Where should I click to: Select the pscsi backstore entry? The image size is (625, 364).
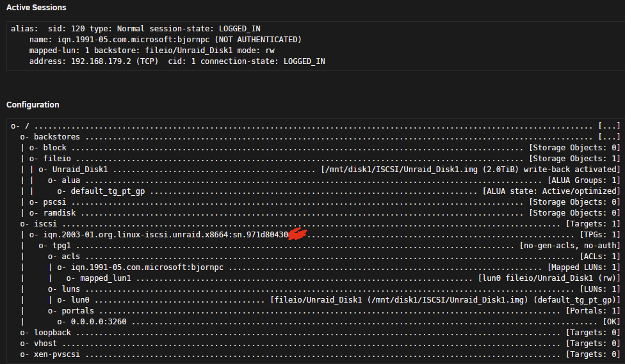click(55, 202)
